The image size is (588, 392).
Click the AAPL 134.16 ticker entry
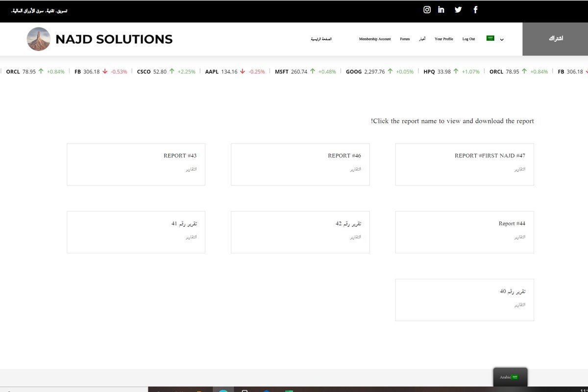coord(235,72)
